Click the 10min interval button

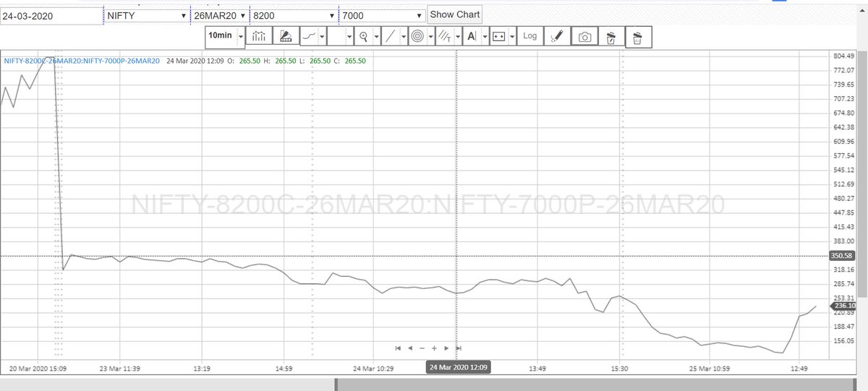point(220,35)
